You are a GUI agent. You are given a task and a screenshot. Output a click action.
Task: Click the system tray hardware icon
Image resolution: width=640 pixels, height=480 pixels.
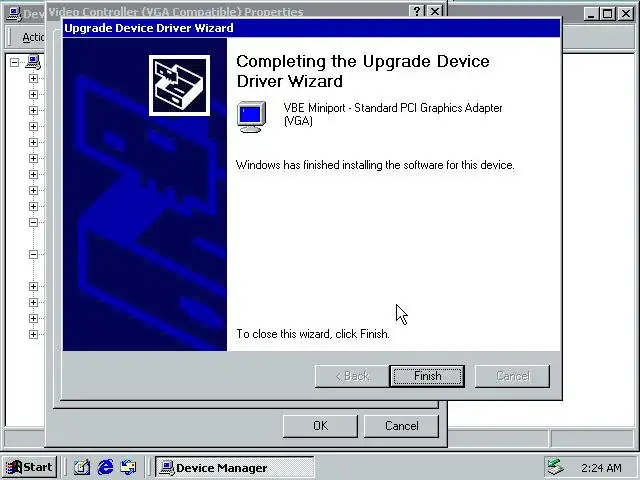click(556, 467)
